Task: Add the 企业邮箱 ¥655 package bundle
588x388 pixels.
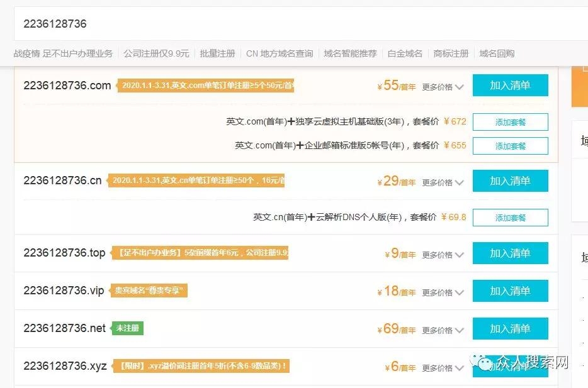Action: [510, 145]
